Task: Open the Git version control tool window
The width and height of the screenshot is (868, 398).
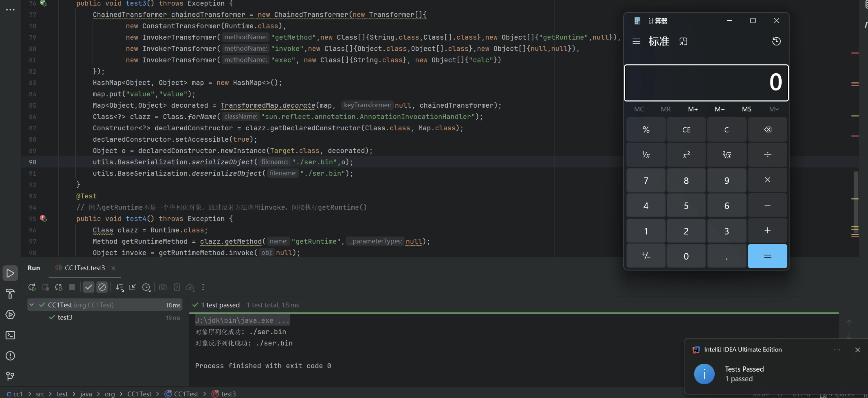Action: coord(10,376)
